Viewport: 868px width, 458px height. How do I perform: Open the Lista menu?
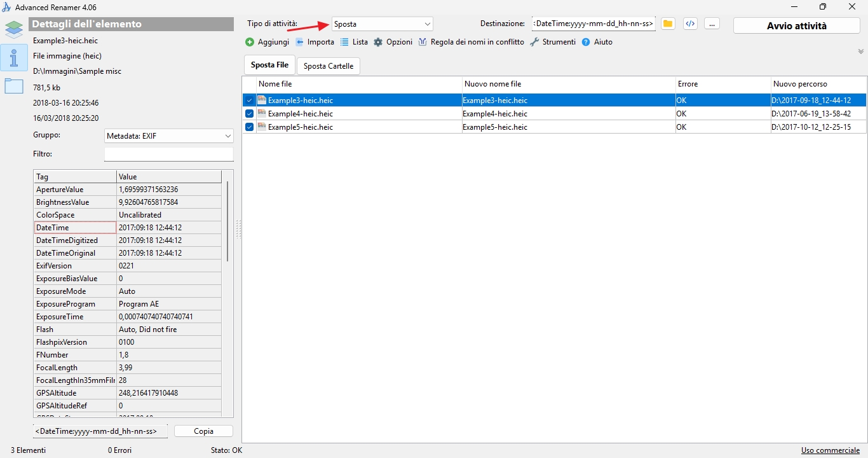(x=354, y=42)
